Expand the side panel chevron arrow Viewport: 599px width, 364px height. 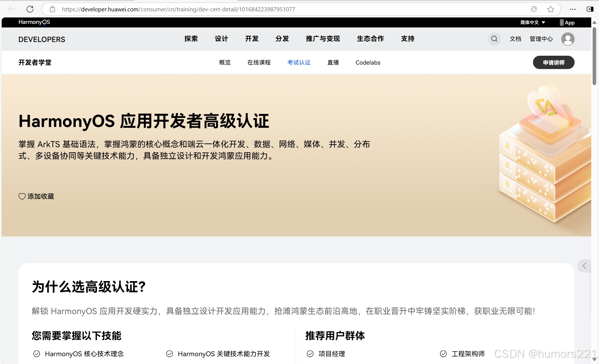click(x=584, y=266)
